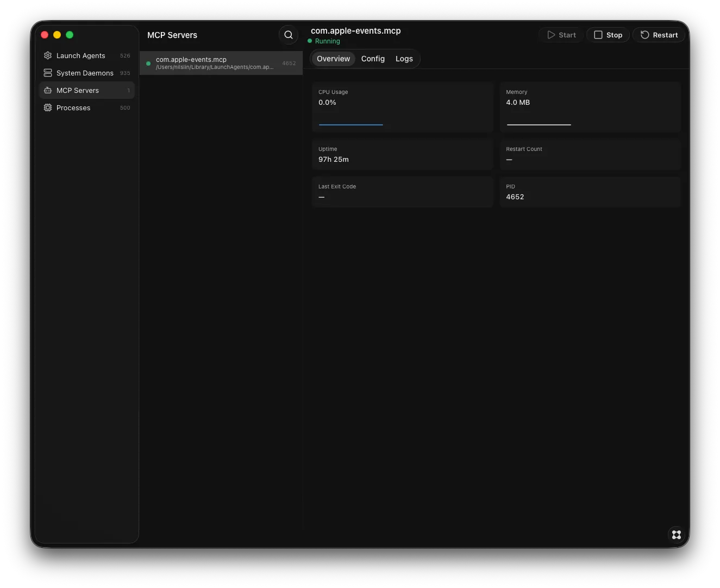Select the com.apple-events.mcp list row
The height and width of the screenshot is (588, 720).
tap(221, 63)
